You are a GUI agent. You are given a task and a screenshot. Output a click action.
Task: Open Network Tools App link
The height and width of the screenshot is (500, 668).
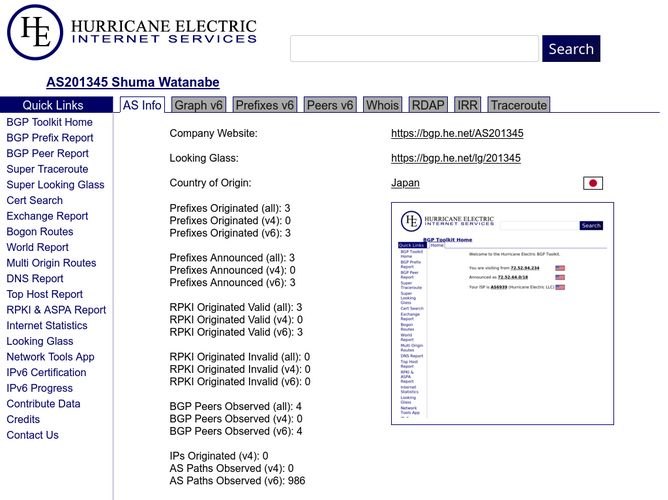point(51,357)
